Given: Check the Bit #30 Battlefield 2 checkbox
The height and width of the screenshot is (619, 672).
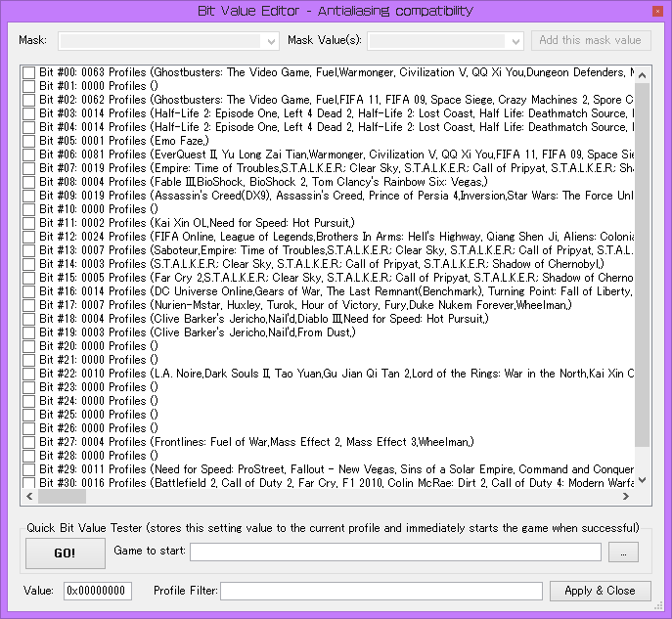Looking at the screenshot, I should [28, 483].
